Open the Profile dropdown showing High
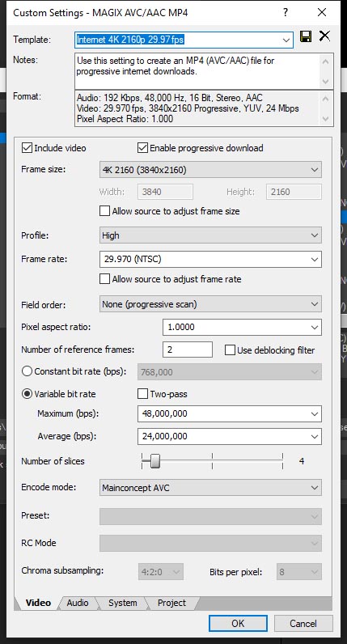 (210, 235)
